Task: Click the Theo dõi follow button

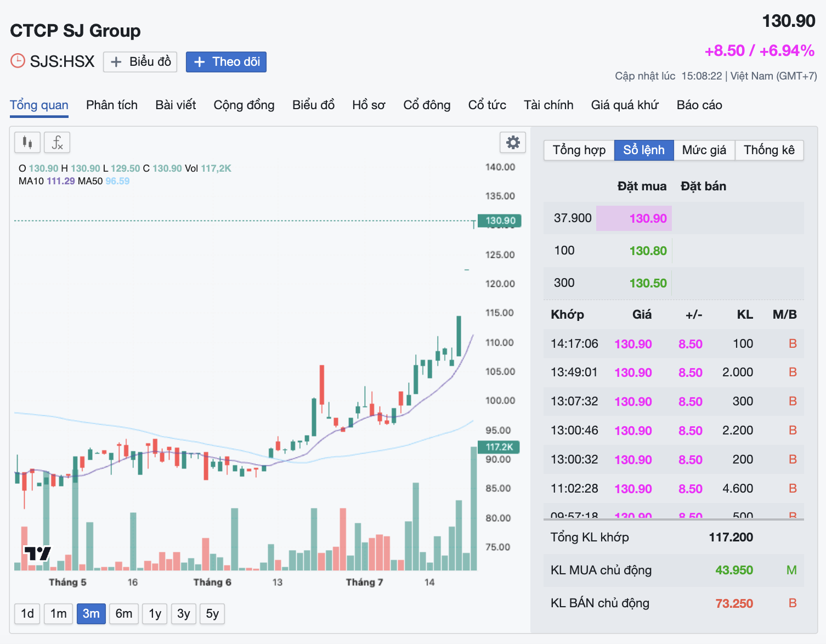Action: click(227, 62)
